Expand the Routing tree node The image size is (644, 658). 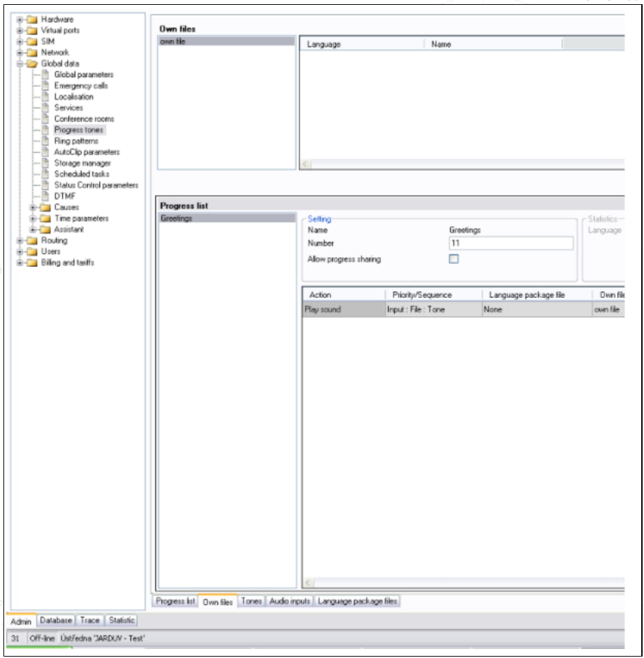(19, 241)
